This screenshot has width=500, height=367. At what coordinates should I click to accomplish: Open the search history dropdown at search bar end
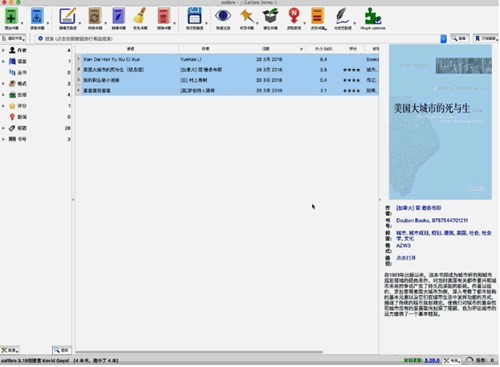(443, 39)
